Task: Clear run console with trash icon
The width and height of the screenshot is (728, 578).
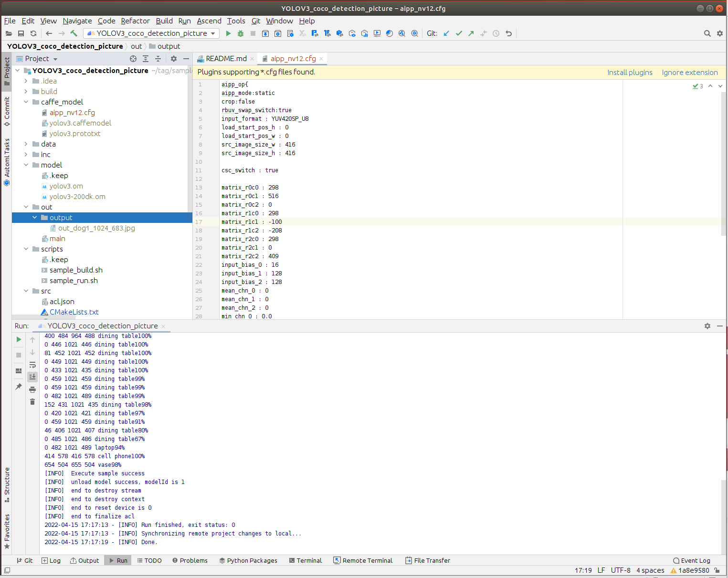Action: click(32, 402)
